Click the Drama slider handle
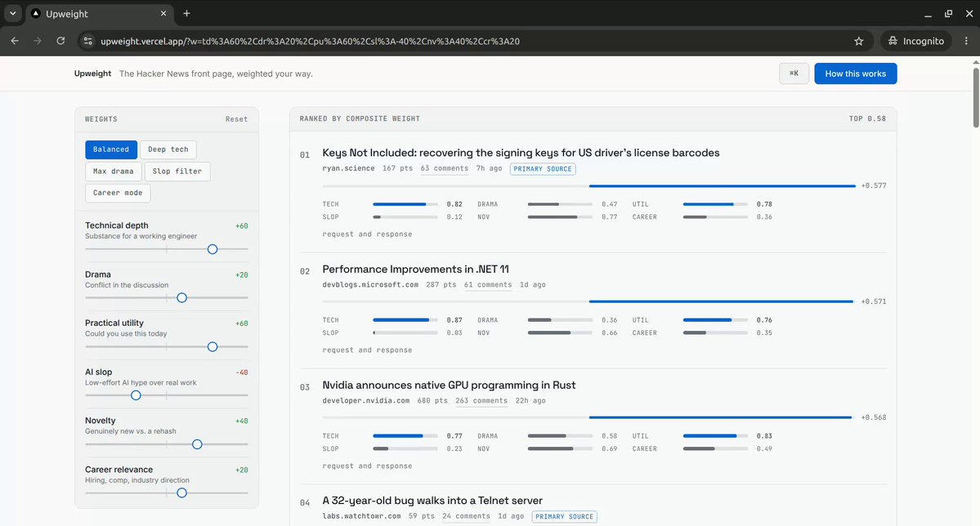980x526 pixels. click(x=182, y=298)
